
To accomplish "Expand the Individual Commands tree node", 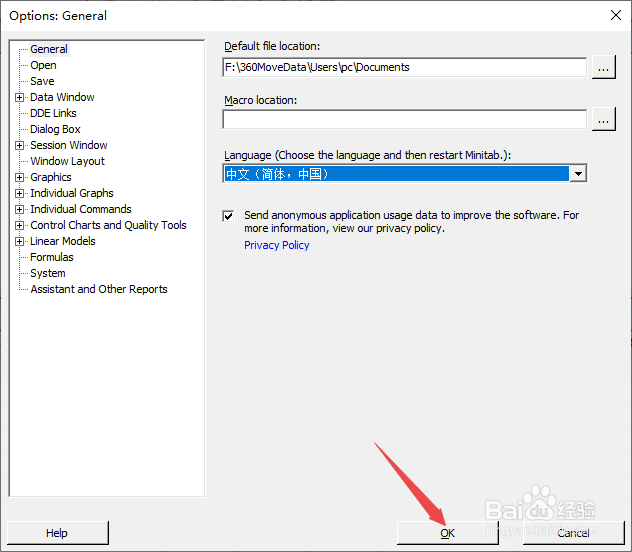I will (19, 210).
